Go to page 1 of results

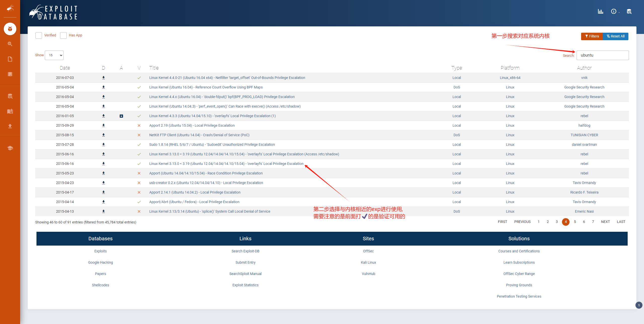click(x=539, y=222)
